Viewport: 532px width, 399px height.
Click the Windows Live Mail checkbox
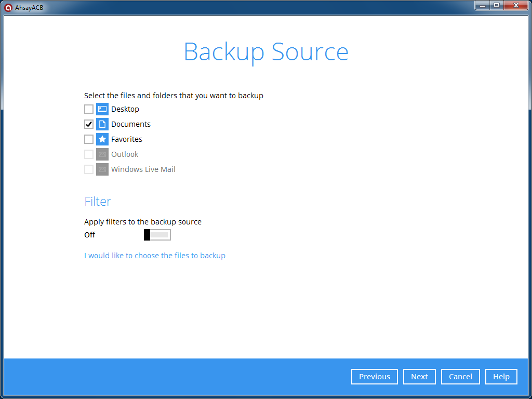coord(89,169)
